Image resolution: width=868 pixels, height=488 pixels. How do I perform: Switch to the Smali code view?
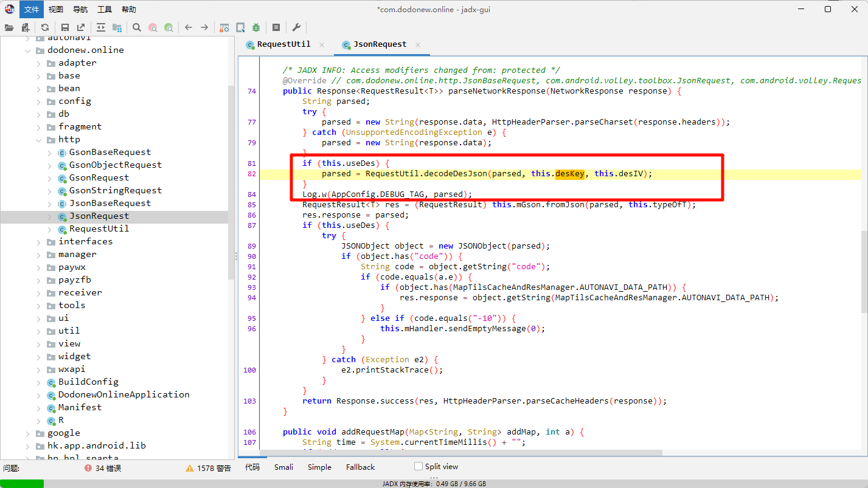tap(283, 467)
